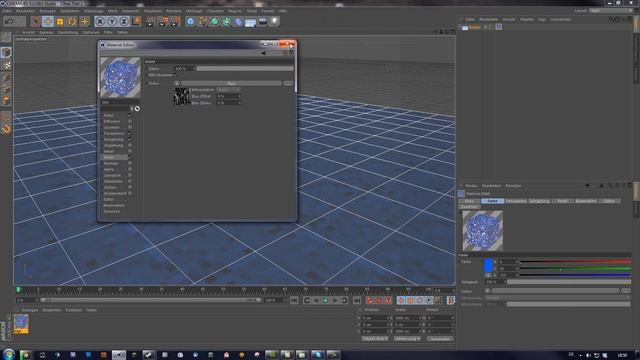Click the three-dots button beside the Textur field
Viewport: 640px width, 360px height.
tap(288, 83)
